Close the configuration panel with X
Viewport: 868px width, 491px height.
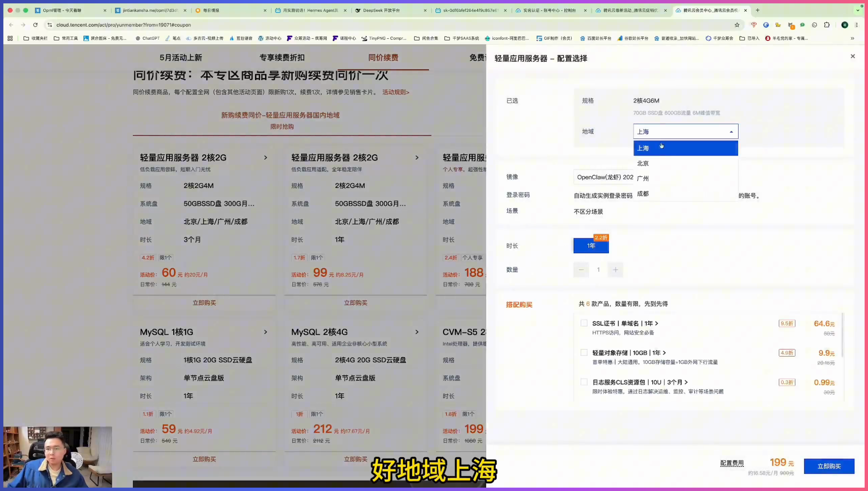pos(853,56)
